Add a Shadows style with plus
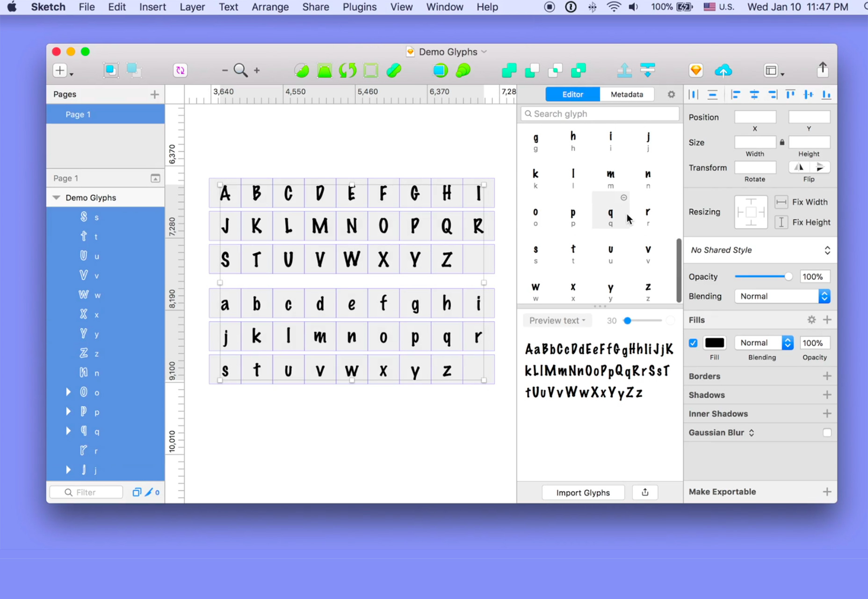This screenshot has width=868, height=599. [x=827, y=395]
